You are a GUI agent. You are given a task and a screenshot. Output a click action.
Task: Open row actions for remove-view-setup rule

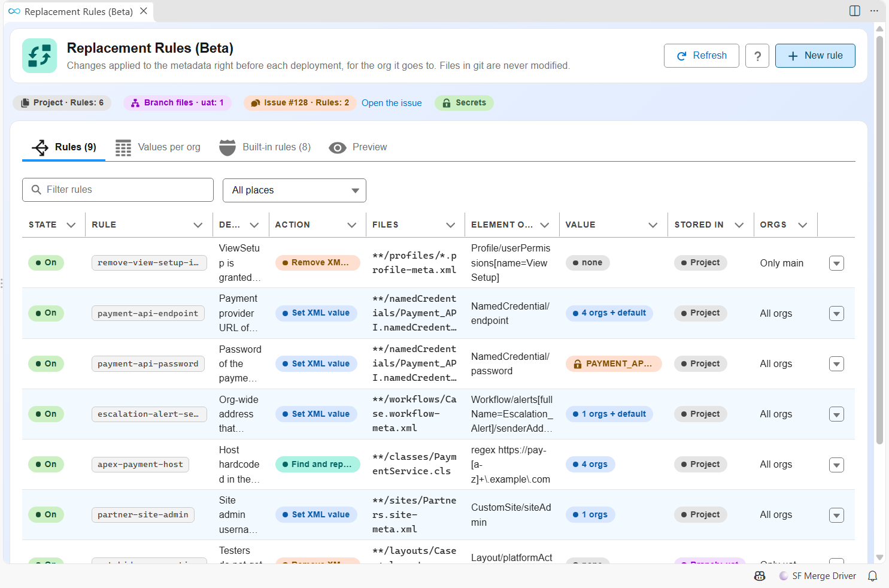coord(837,263)
